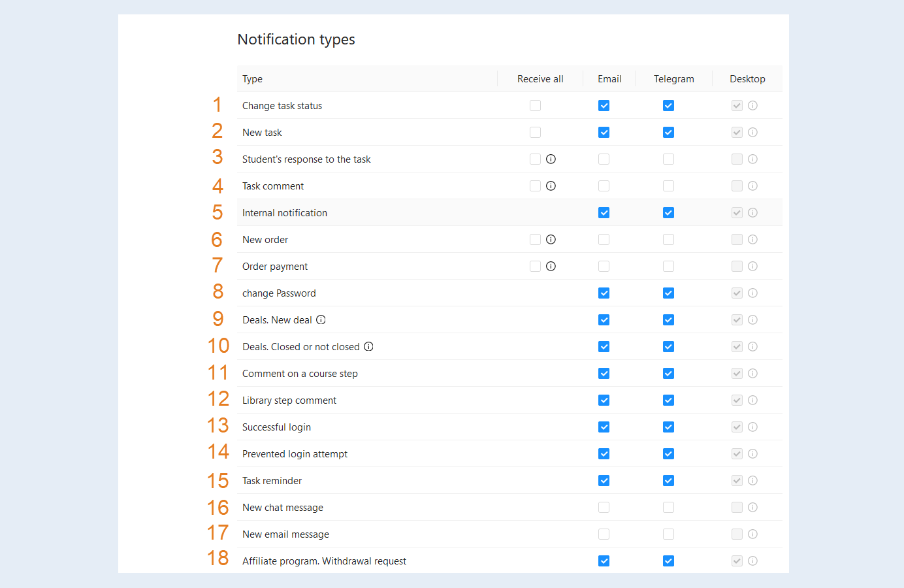Viewport: 904px width, 588px height.
Task: Select the 'New email message' row label
Action: click(285, 534)
